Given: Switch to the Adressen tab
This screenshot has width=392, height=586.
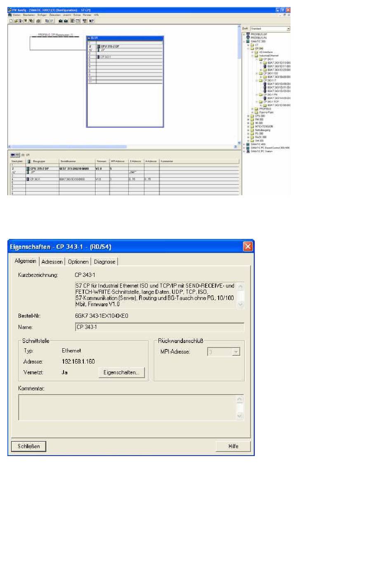Looking at the screenshot, I should click(x=52, y=262).
